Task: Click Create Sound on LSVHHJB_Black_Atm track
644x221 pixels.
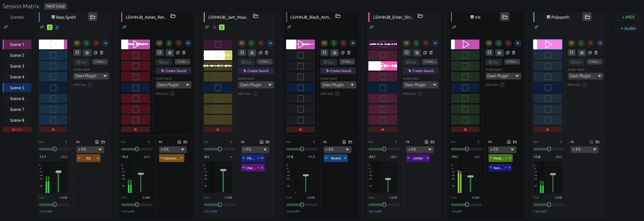Action: pyautogui.click(x=338, y=71)
